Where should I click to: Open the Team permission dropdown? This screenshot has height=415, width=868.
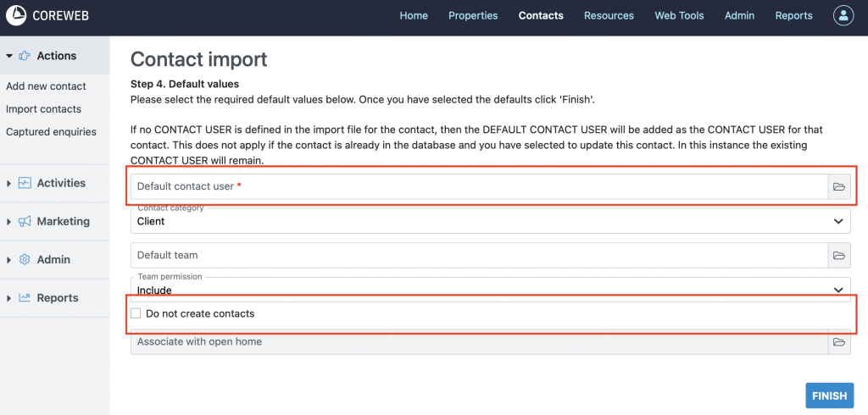tap(490, 289)
